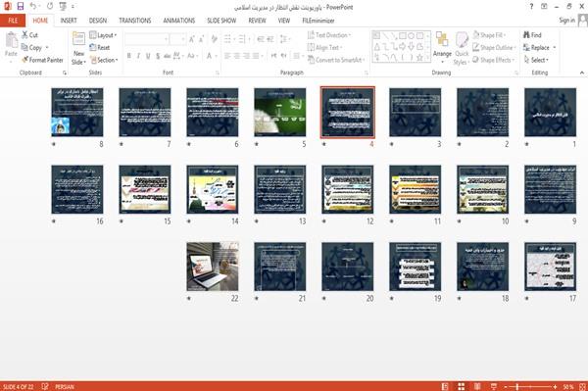The image size is (588, 391).
Task: Click the Paste clipboard icon
Action: pos(11,40)
